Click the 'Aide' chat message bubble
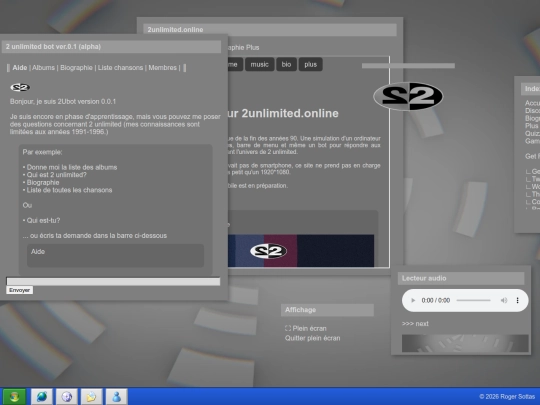This screenshot has width=540, height=405. [115, 256]
